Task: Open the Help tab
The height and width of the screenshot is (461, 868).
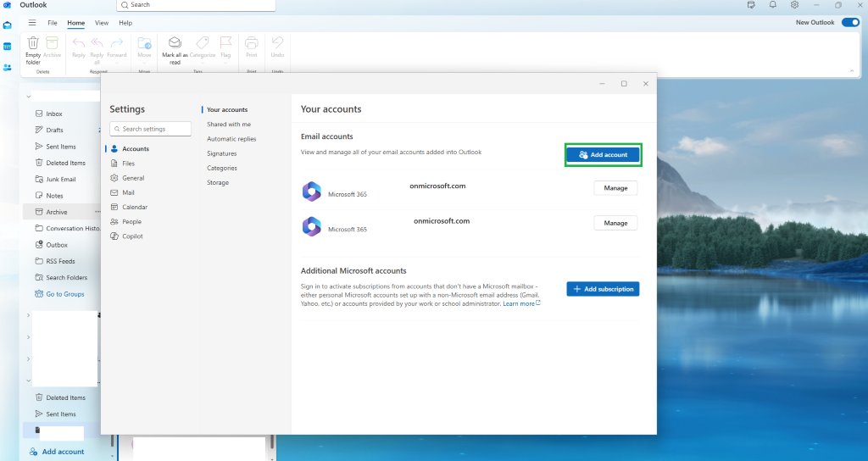Action: [x=125, y=23]
